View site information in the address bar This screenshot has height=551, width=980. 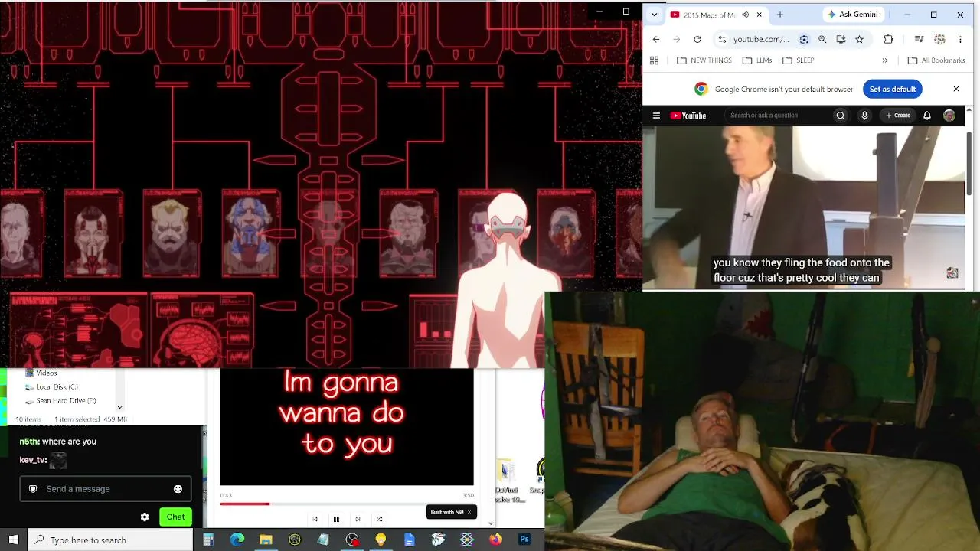coord(722,39)
